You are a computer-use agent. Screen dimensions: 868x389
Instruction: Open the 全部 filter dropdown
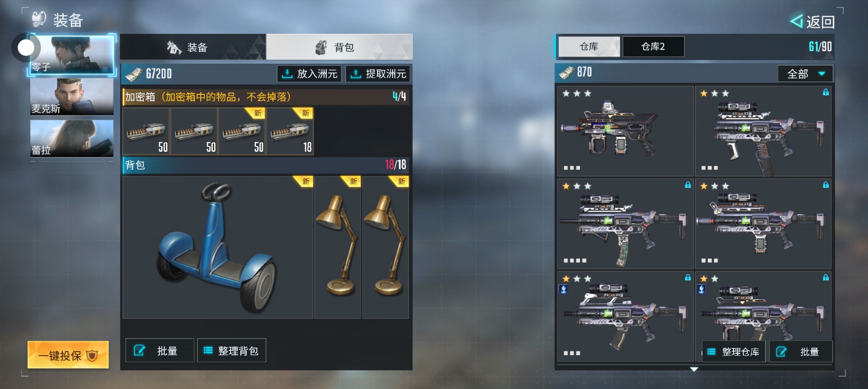[805, 74]
